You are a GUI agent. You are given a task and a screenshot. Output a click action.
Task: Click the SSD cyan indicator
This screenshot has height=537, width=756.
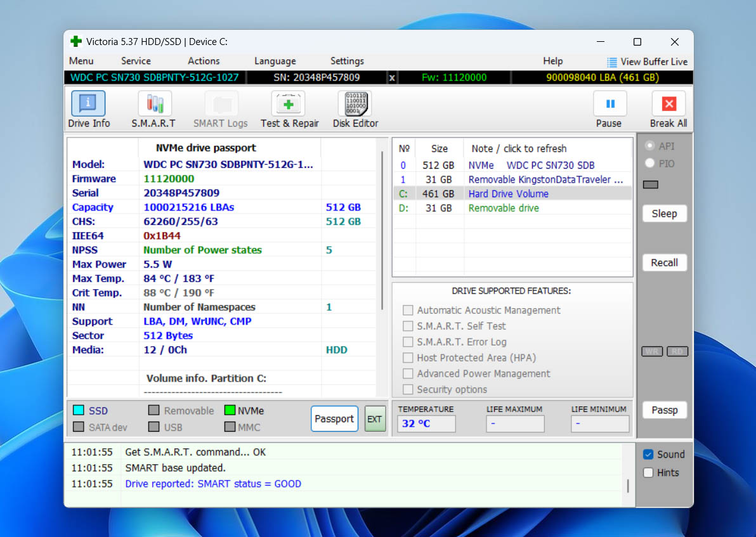click(x=79, y=410)
